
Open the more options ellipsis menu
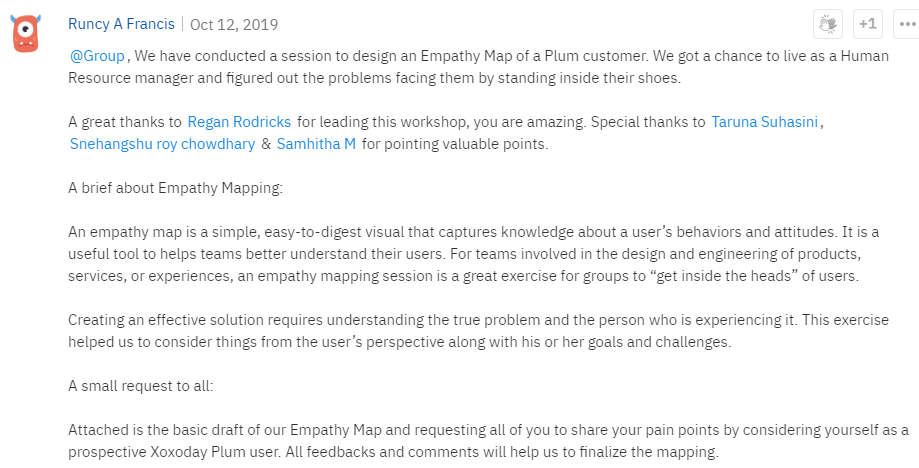907,24
